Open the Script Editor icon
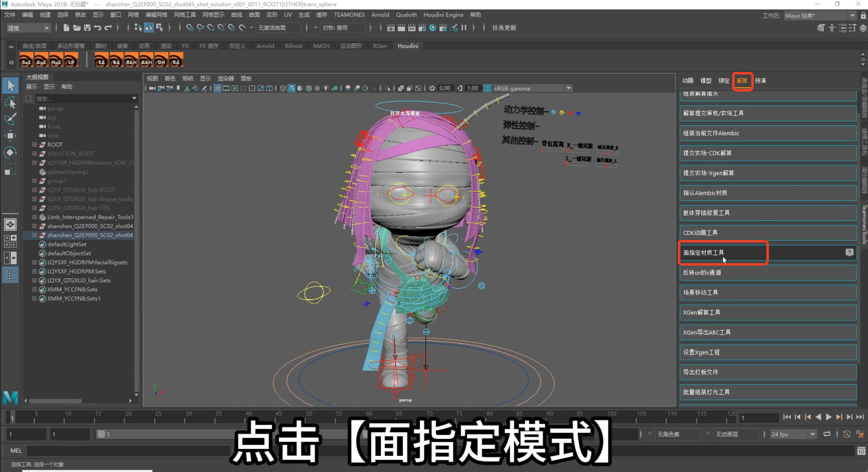The width and height of the screenshot is (868, 472). pyautogui.click(x=861, y=451)
